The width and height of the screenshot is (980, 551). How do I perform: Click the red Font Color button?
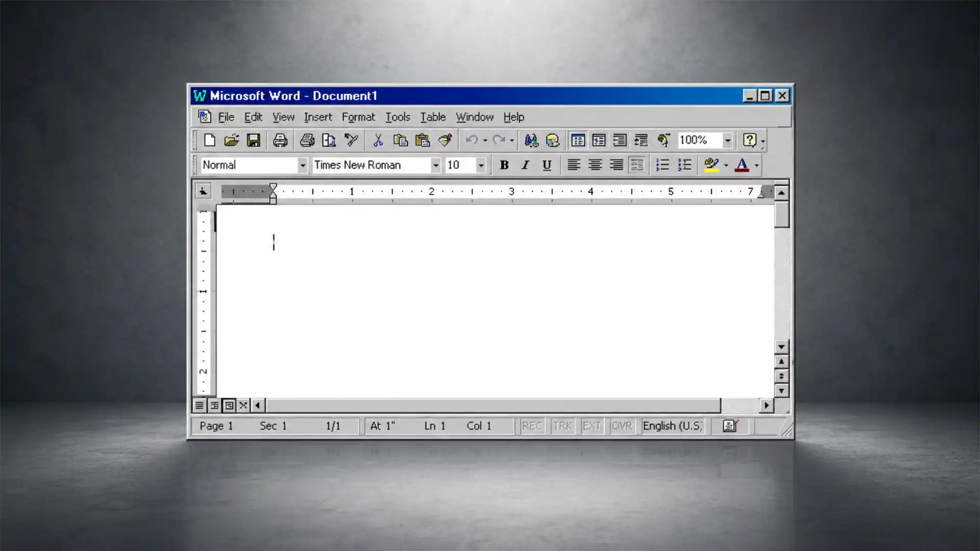point(742,165)
